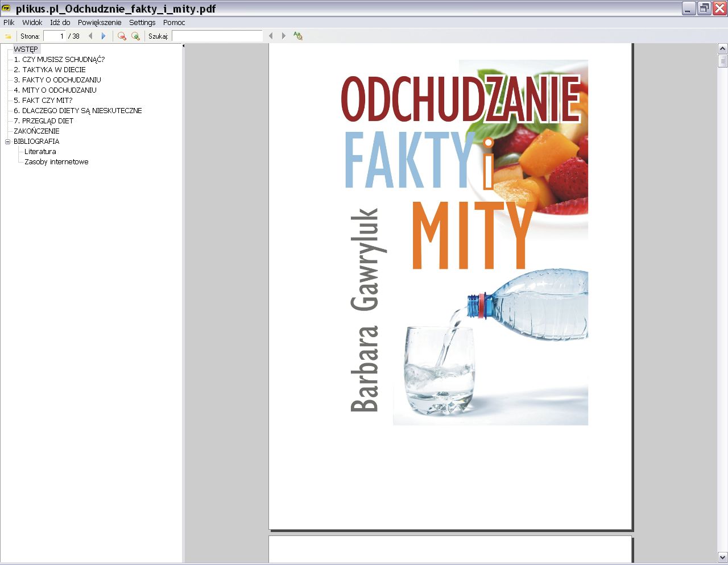Open a file using the folder icon
Screen dimensions: 728x565
pos(8,35)
